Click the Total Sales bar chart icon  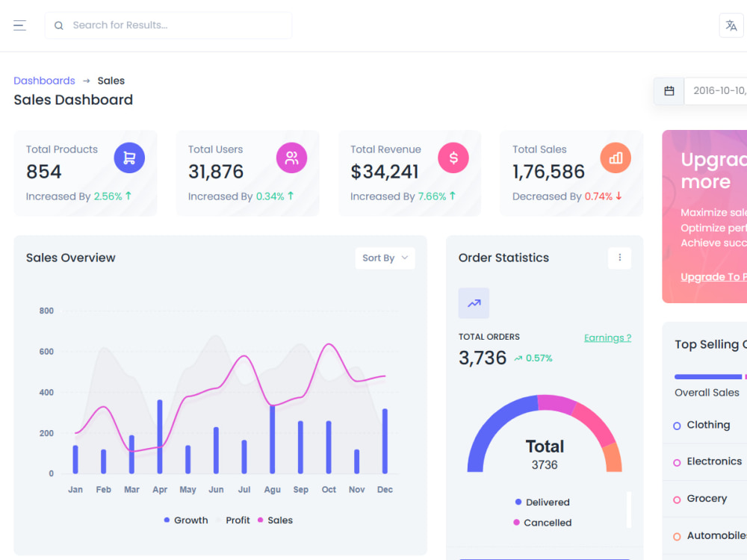pos(616,158)
